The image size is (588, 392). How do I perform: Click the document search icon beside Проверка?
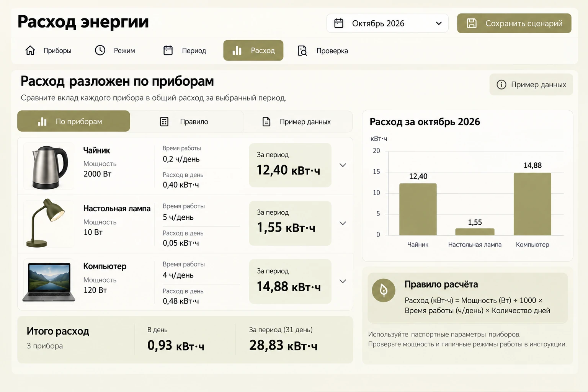pos(302,51)
